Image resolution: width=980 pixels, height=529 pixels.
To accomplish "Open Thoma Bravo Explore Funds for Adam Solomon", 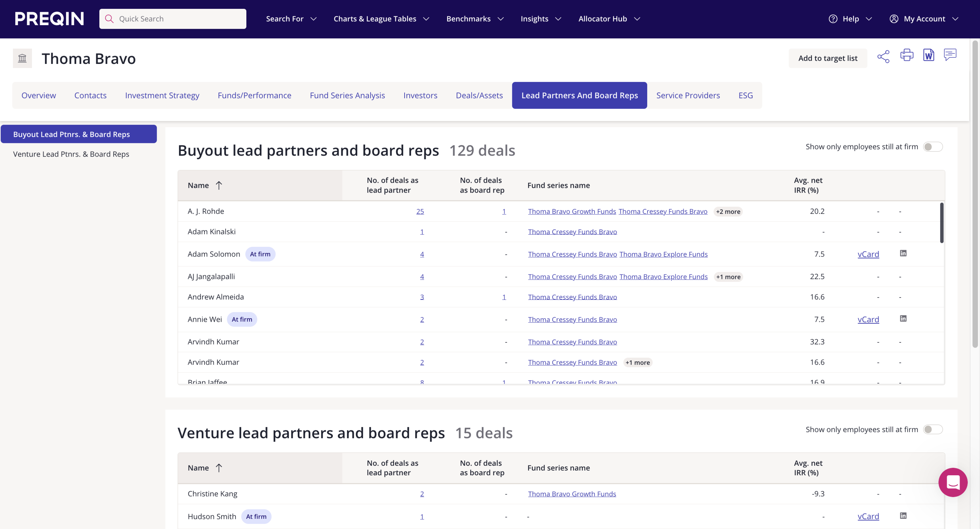I will click(x=663, y=254).
